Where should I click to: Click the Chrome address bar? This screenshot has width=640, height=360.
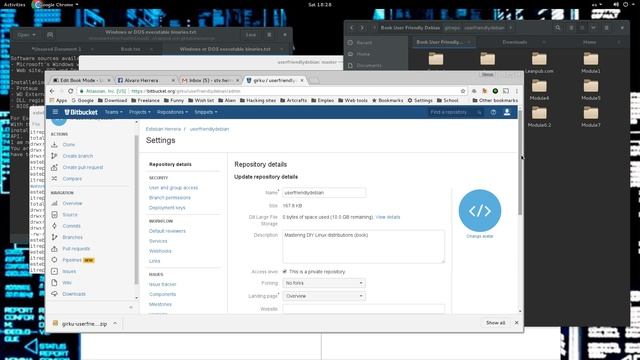pos(269,91)
